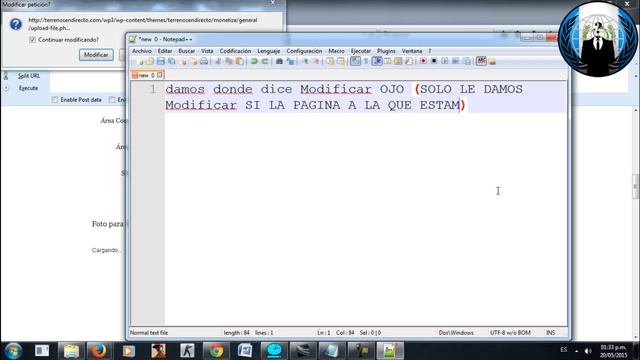640x360 pixels.
Task: Click the volume speaker tray icon
Action: coord(588,351)
